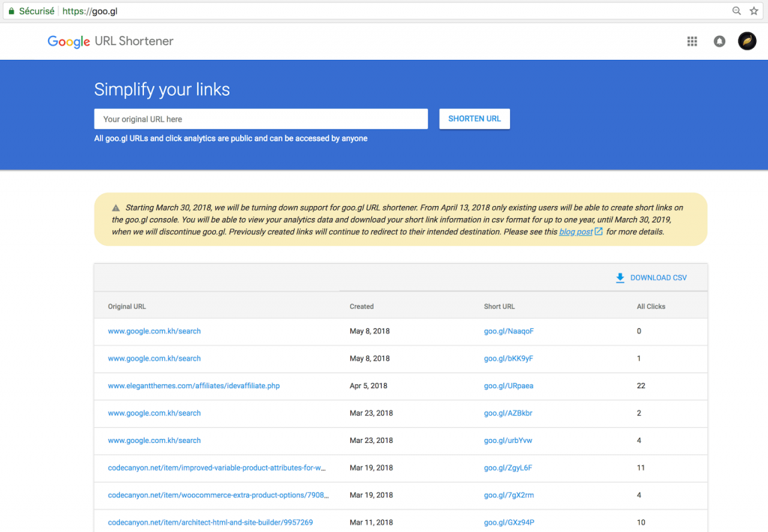Viewport: 768px width, 532px height.
Task: Open the elegantthemes idevaffiliate original URL
Action: 193,385
